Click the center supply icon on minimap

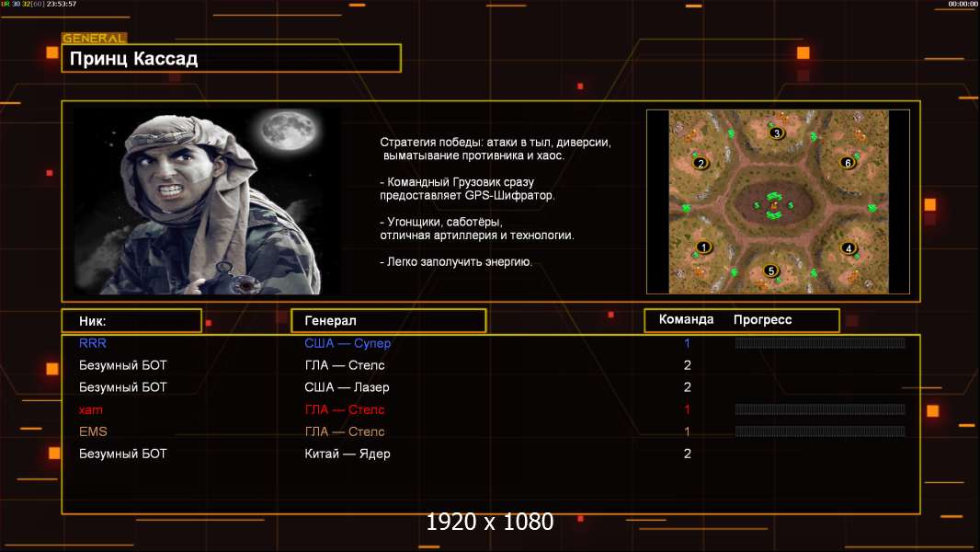[x=774, y=203]
